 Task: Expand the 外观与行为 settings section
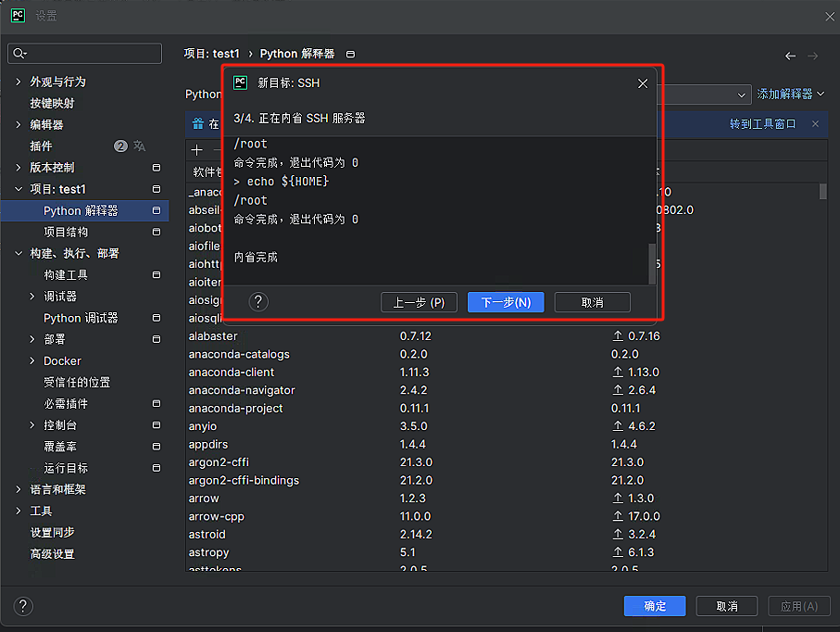(x=19, y=82)
